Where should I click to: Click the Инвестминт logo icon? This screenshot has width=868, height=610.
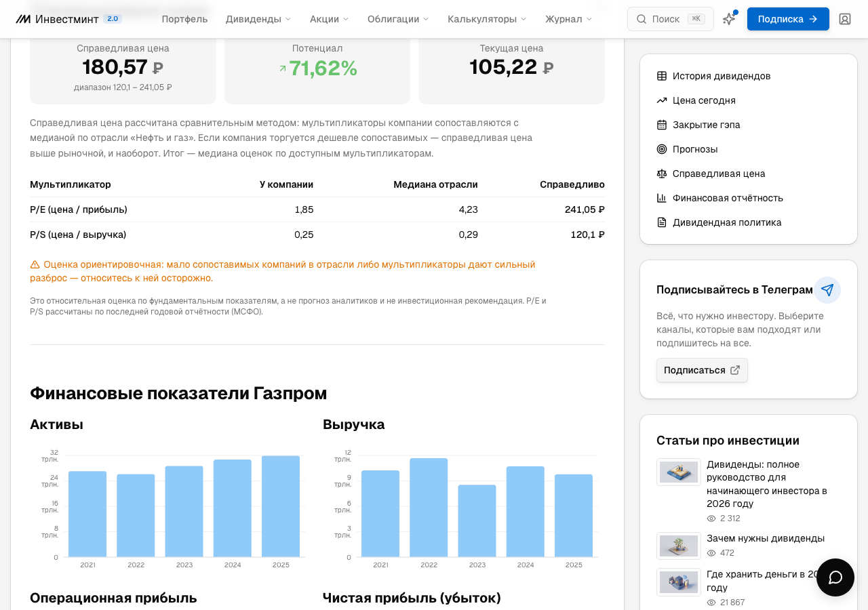[23, 19]
